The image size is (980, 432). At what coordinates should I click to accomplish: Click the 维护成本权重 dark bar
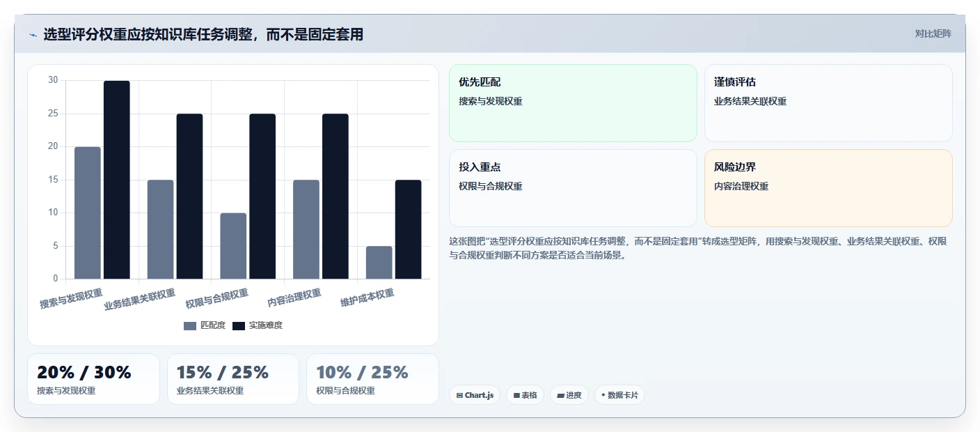pos(409,229)
